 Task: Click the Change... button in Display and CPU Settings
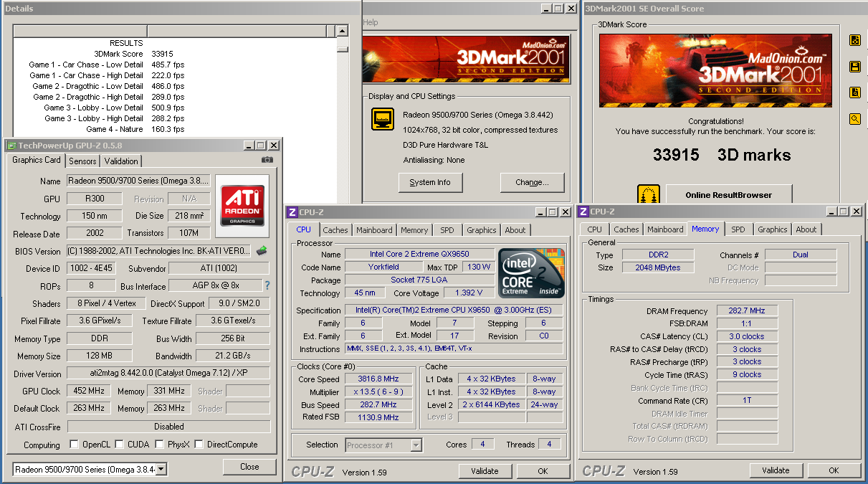pyautogui.click(x=533, y=182)
